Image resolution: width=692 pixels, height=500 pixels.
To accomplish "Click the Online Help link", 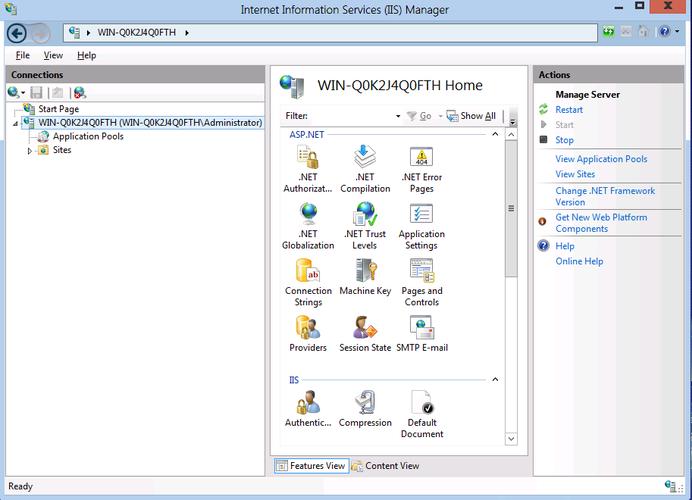I will [579, 261].
